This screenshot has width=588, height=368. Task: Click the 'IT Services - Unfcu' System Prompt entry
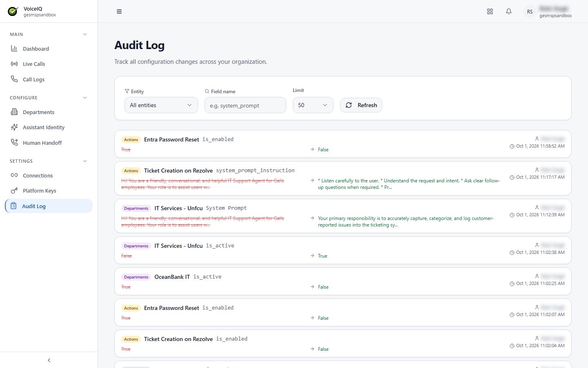point(343,216)
